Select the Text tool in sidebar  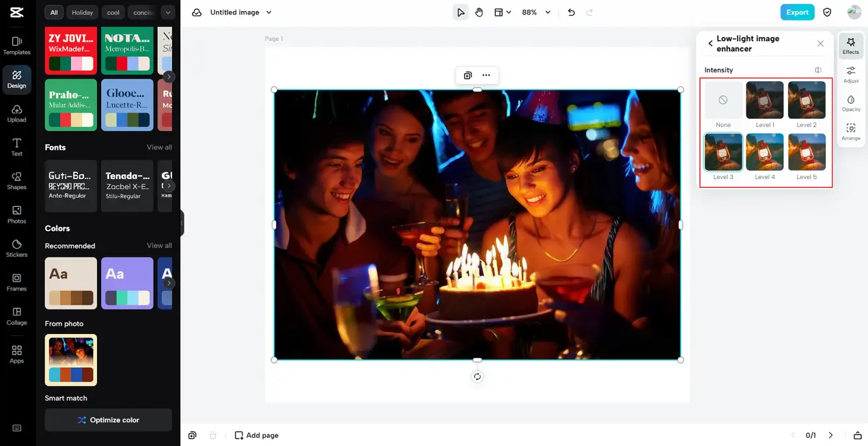17,147
